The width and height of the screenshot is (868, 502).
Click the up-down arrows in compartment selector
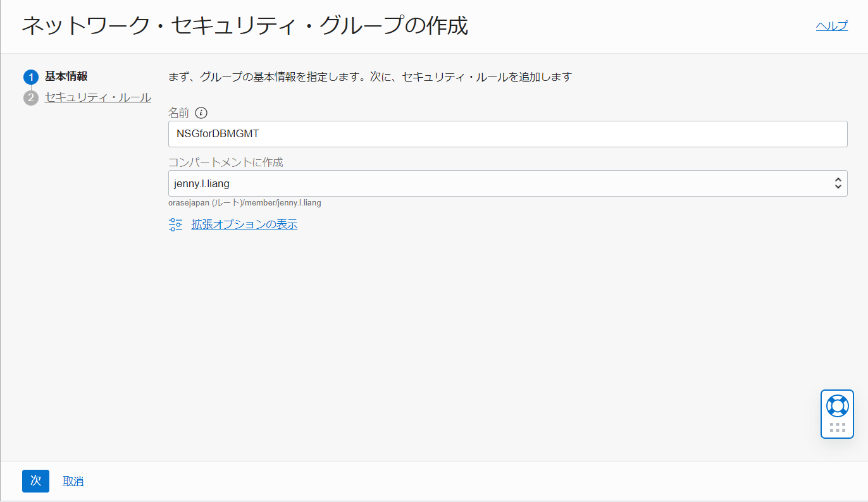click(838, 183)
